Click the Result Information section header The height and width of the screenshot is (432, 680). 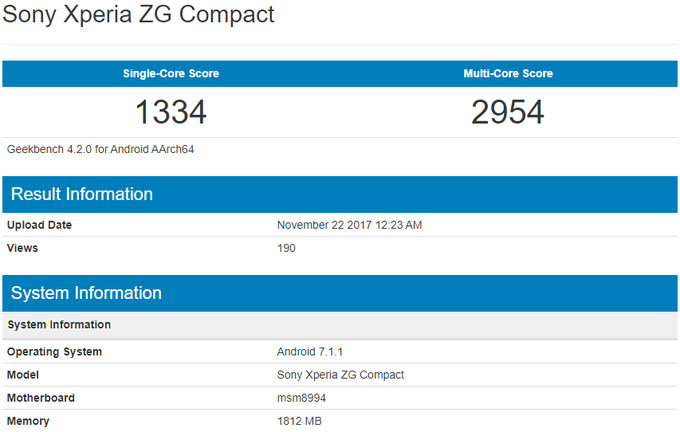[81, 194]
